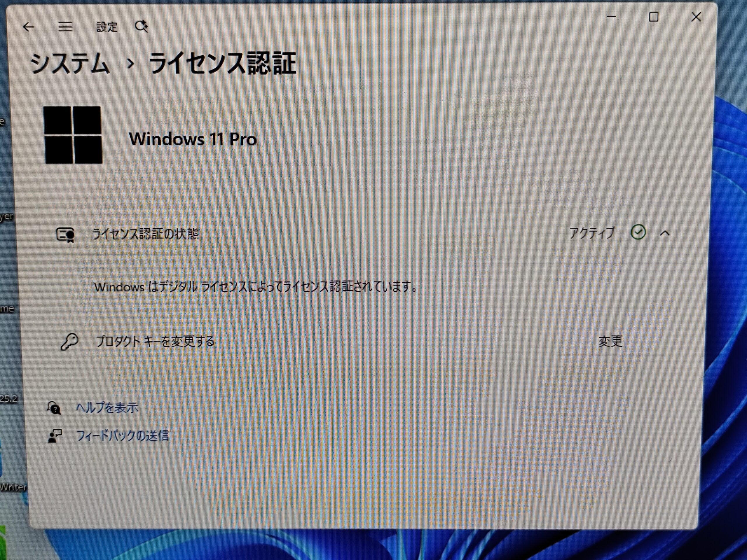Click the 設定 window title
The image size is (747, 560).
pyautogui.click(x=107, y=27)
